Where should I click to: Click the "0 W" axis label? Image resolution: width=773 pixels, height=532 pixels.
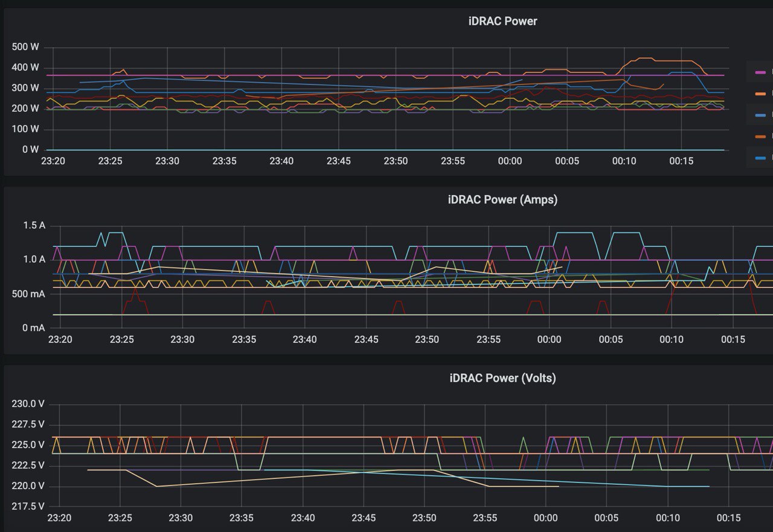[x=30, y=150]
